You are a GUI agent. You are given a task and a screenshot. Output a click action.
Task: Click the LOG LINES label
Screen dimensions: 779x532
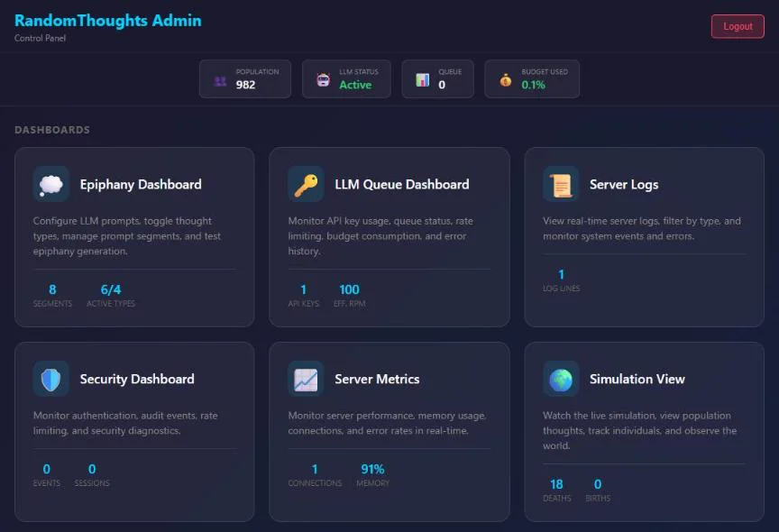pos(562,289)
